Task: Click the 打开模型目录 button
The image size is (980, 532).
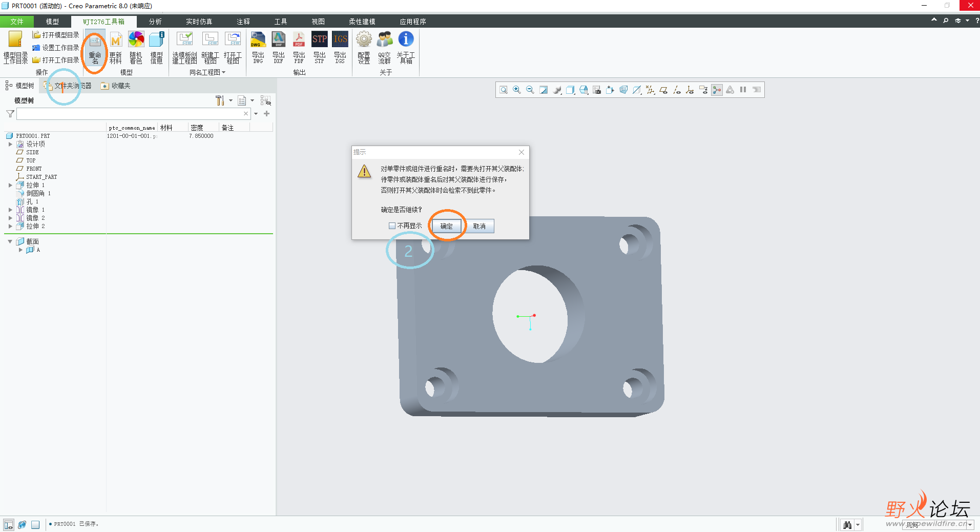Action: pos(56,35)
